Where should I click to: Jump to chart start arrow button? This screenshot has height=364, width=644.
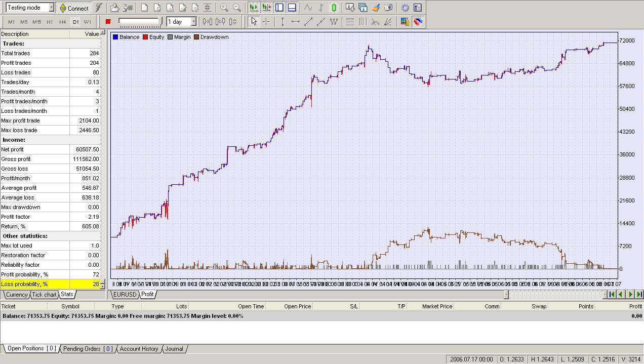pos(612,294)
